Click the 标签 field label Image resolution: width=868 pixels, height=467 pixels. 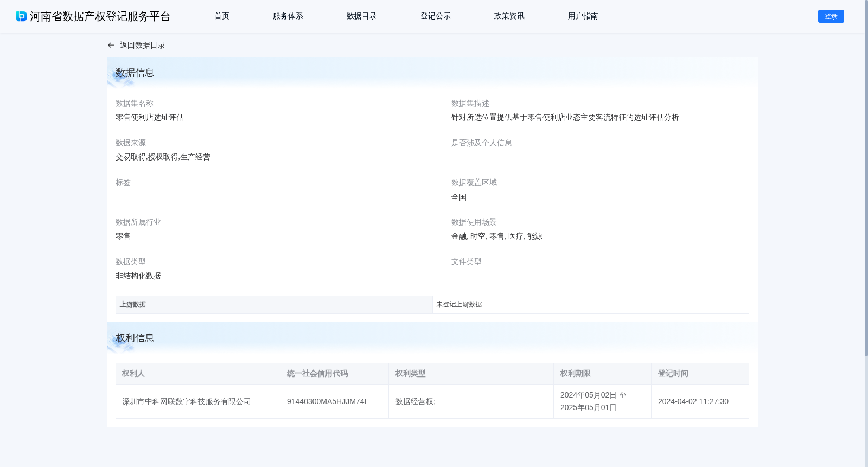point(123,183)
